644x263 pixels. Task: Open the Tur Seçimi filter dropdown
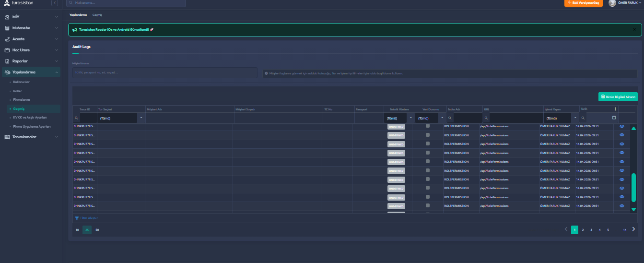141,118
